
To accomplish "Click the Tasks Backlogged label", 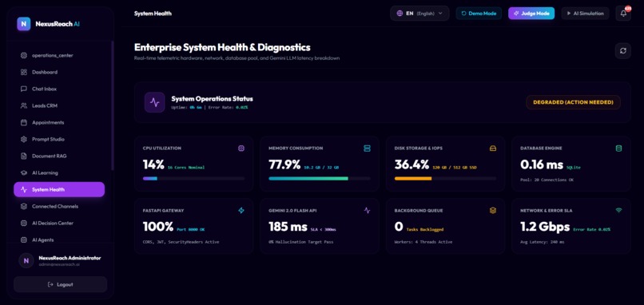I will (425, 229).
